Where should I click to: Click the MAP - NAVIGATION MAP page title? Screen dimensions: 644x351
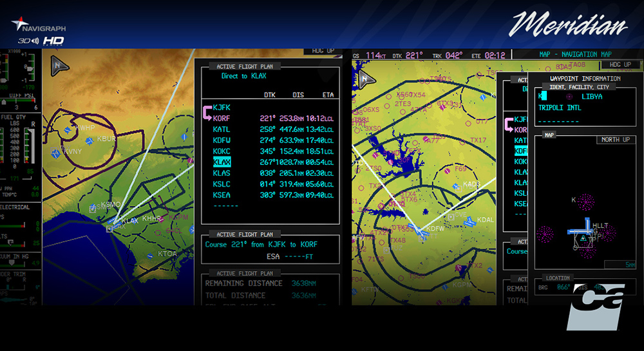(x=575, y=55)
